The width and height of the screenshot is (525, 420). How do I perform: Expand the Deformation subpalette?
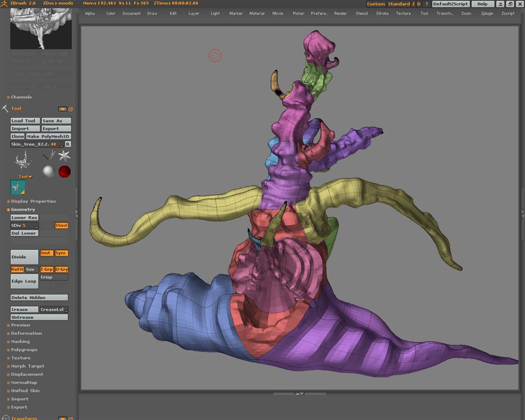coord(26,333)
